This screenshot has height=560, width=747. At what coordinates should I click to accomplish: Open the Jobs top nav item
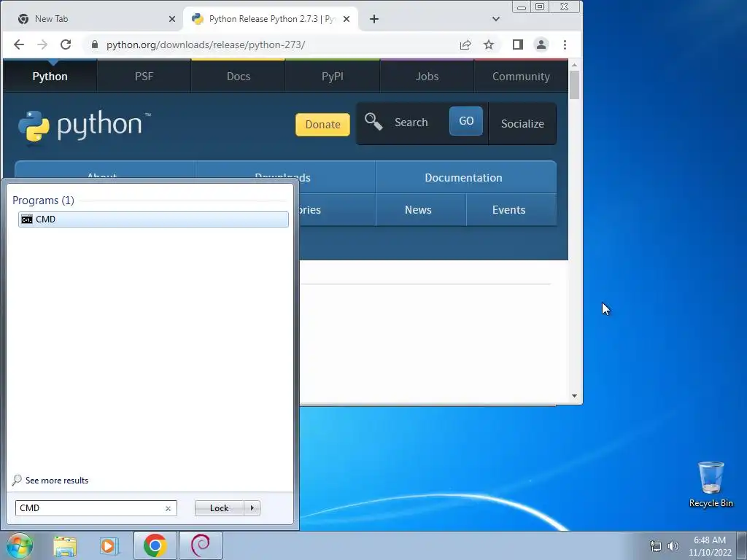point(427,76)
